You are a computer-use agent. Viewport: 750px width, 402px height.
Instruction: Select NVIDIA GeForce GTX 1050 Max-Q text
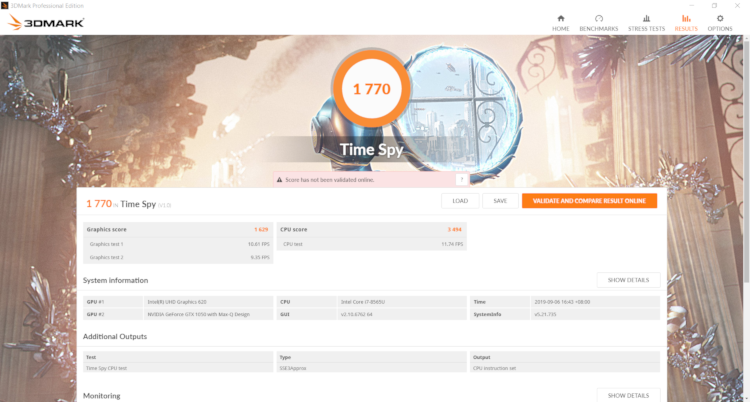199,314
